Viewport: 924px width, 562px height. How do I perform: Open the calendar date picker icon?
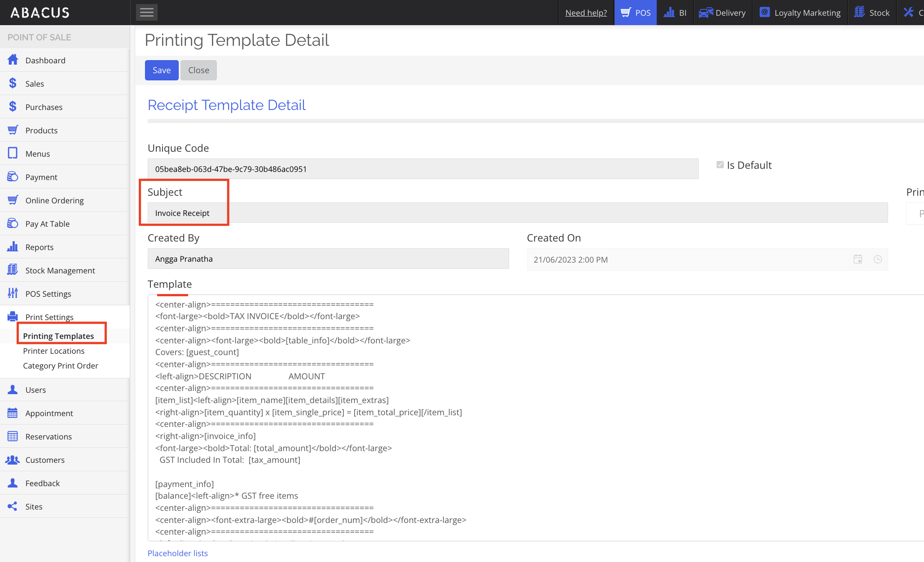tap(858, 259)
